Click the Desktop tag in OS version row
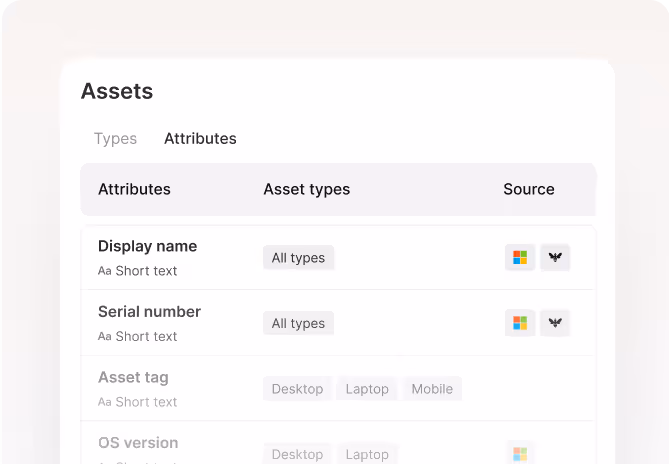 (x=297, y=454)
